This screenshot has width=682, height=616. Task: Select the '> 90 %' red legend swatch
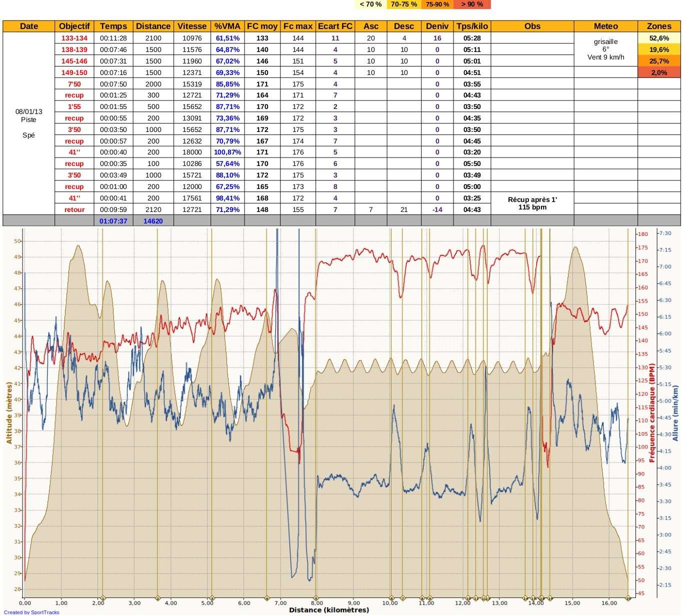coord(472,4)
